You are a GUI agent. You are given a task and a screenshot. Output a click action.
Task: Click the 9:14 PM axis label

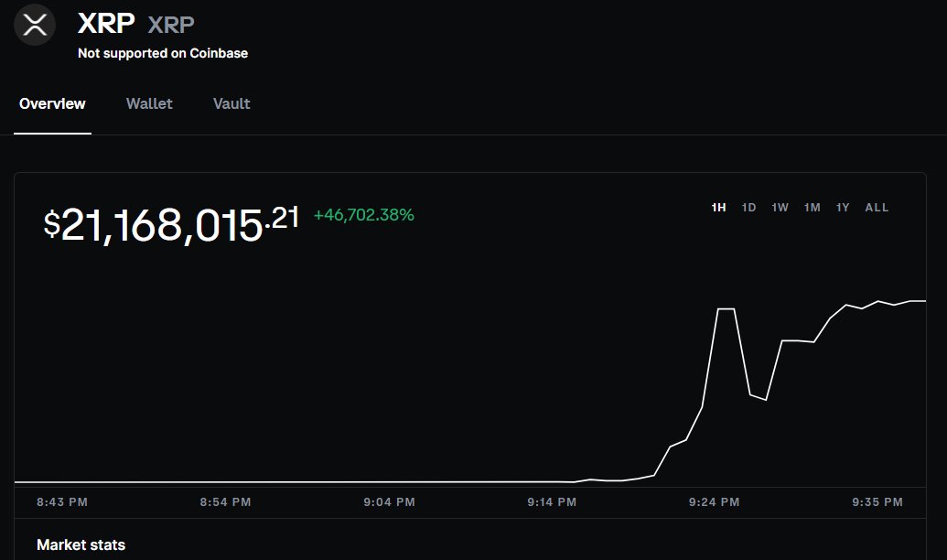pyautogui.click(x=552, y=502)
